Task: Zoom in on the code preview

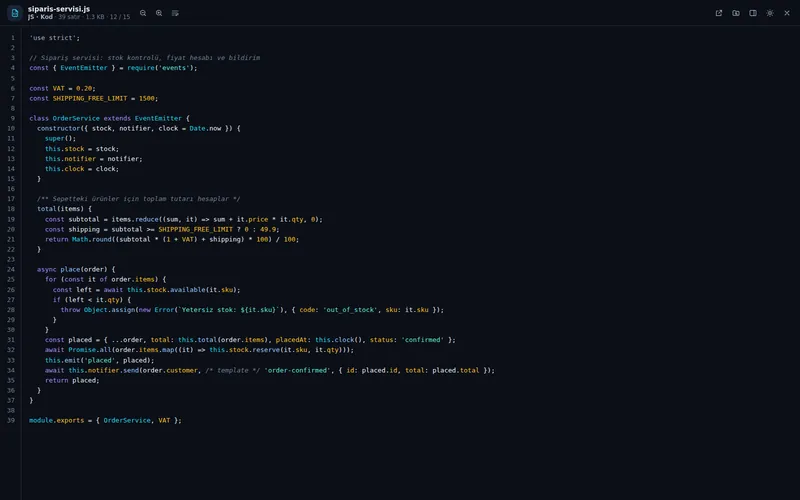Action: pyautogui.click(x=159, y=13)
